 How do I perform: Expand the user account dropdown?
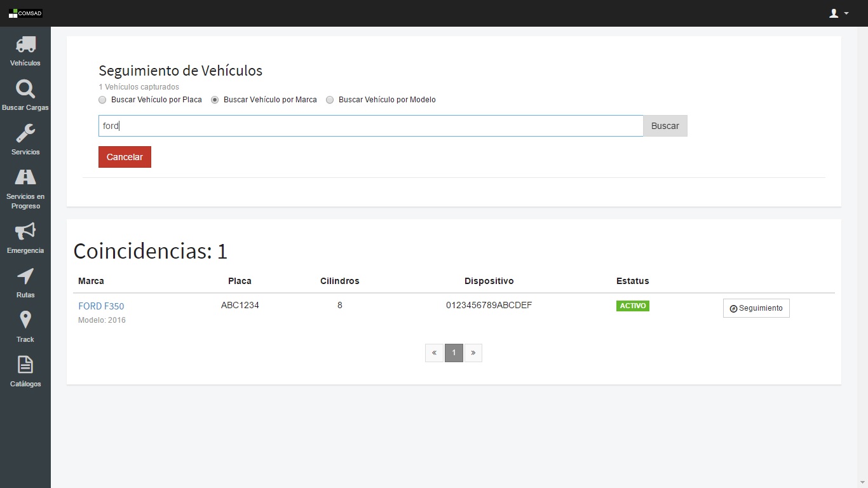click(x=839, y=13)
